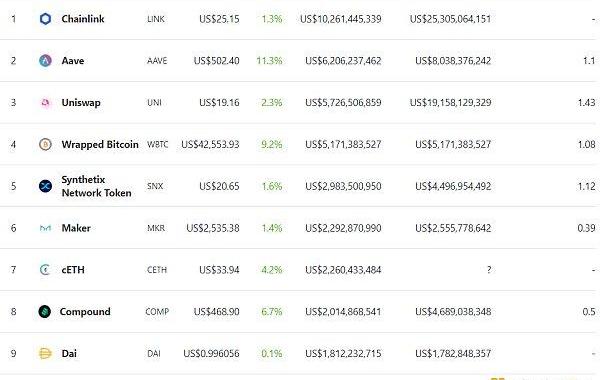The image size is (600, 380).
Task: Open the Uniswap coin name link
Action: click(81, 103)
